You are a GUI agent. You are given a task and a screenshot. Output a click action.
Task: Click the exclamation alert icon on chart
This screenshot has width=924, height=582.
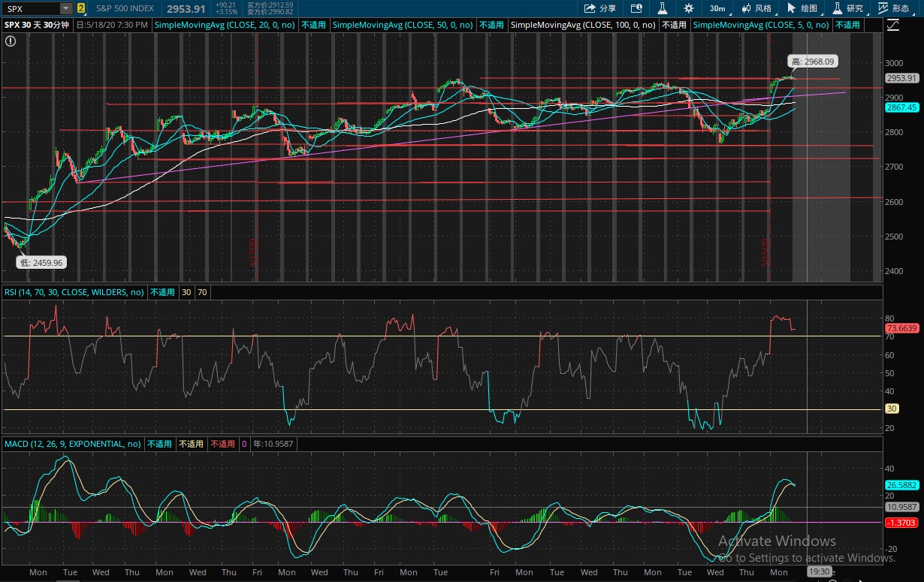click(11, 41)
